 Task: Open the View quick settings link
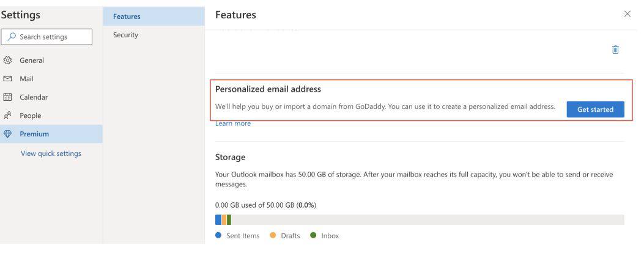[51, 153]
